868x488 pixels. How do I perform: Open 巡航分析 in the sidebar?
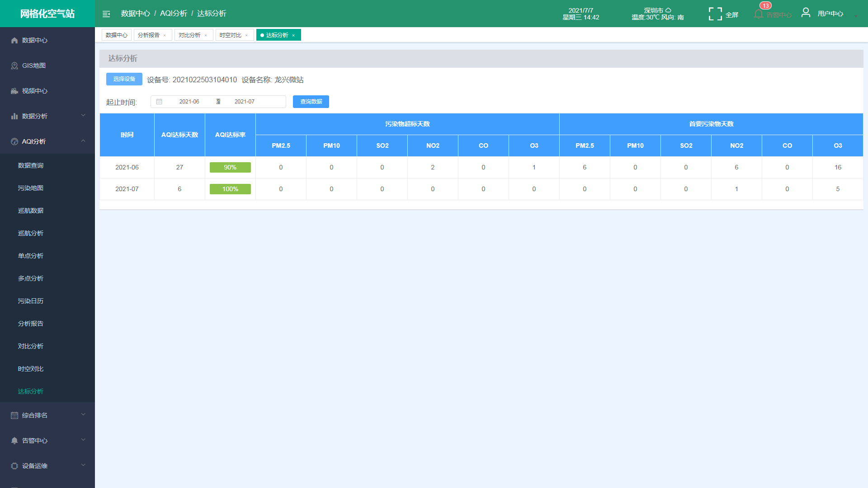47,233
